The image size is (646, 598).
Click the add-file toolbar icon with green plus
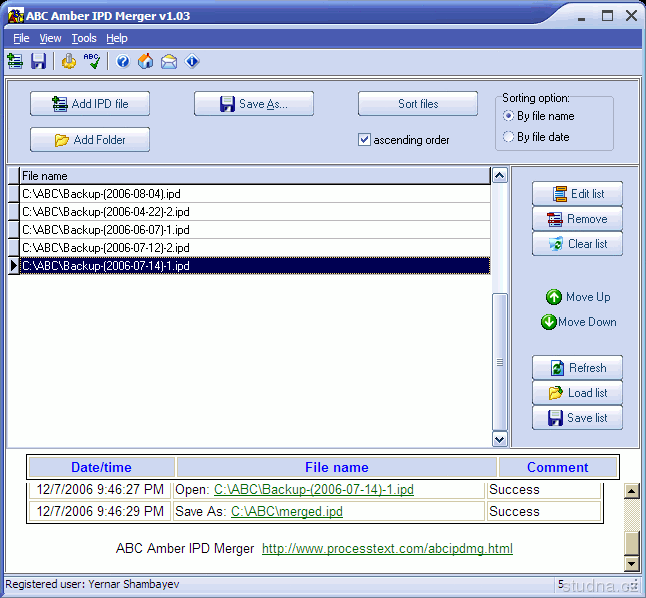pos(15,62)
